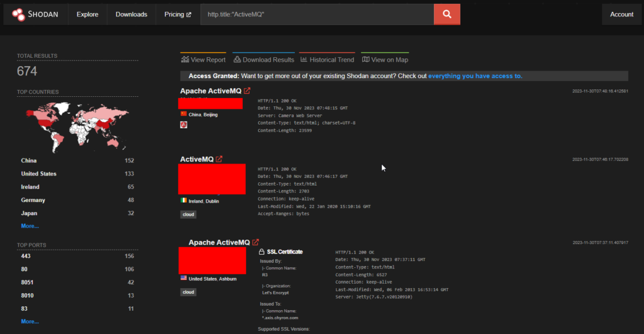
Task: Click More under Top Ports
Action: click(30, 321)
